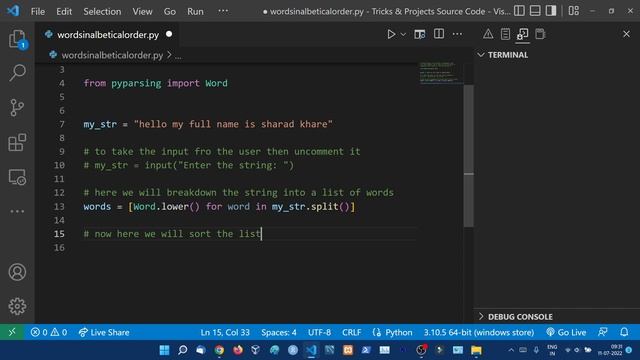
Task: Open changes diff icon in editor toolbar
Action: coord(420,34)
